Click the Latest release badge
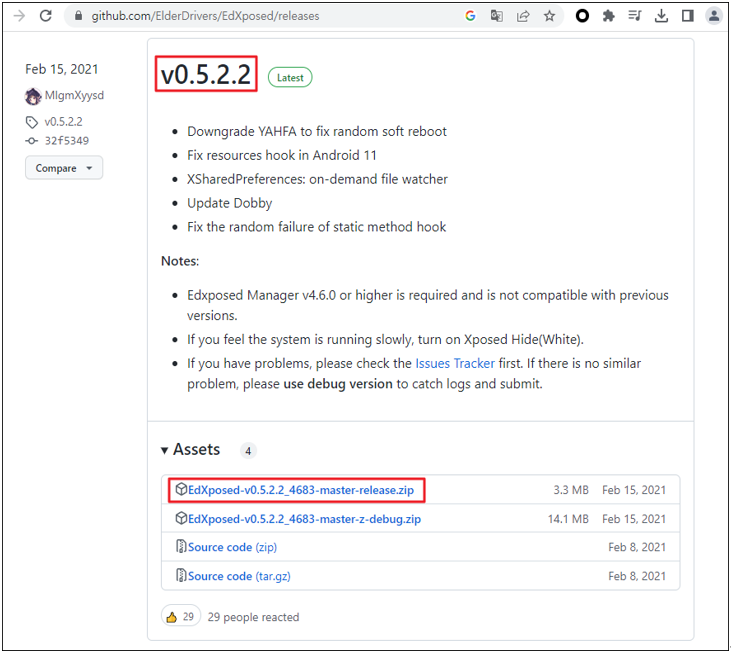This screenshot has width=731, height=654. pos(290,77)
